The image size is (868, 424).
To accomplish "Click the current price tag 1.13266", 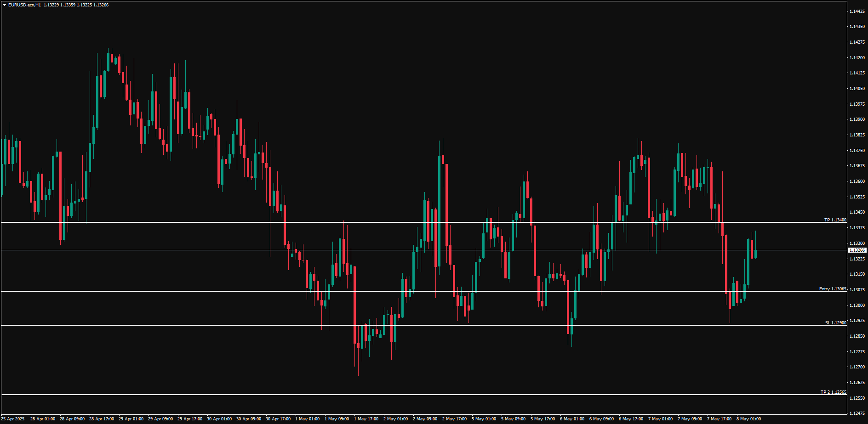I will point(857,250).
